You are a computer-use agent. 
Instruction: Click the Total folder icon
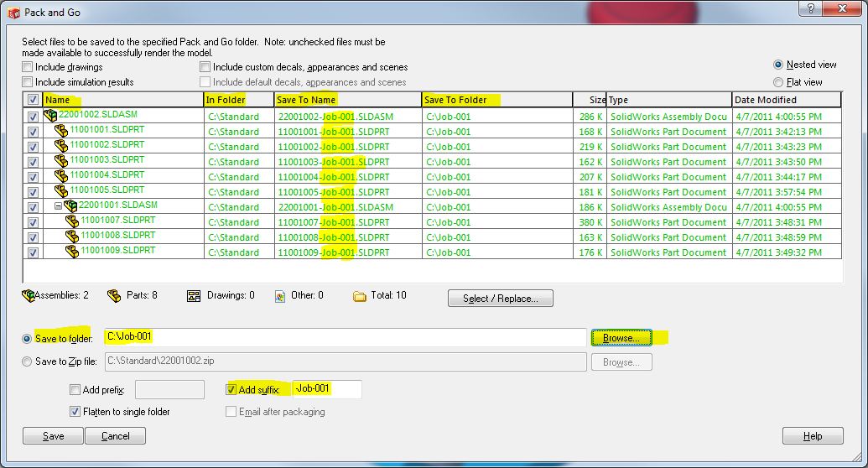click(359, 296)
